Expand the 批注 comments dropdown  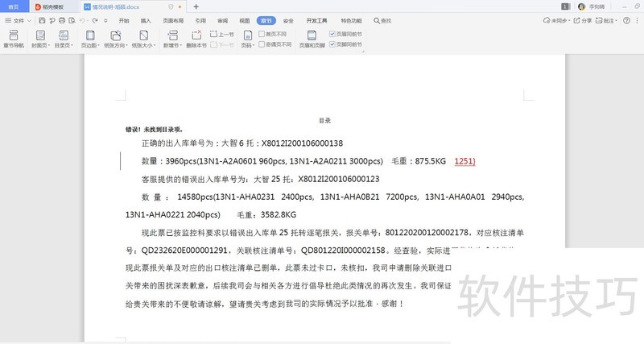[x=616, y=21]
